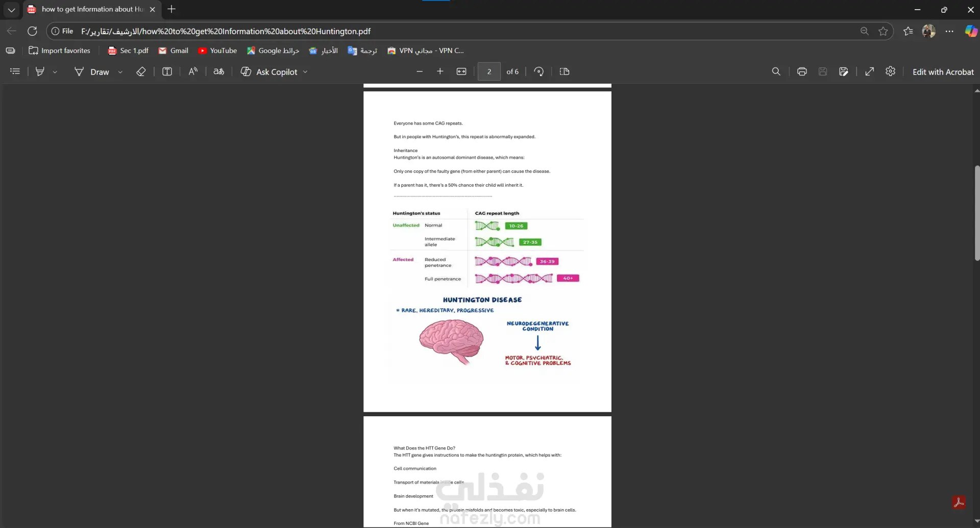Viewport: 980px width, 528px height.
Task: Open the browser profile menu
Action: [x=928, y=31]
